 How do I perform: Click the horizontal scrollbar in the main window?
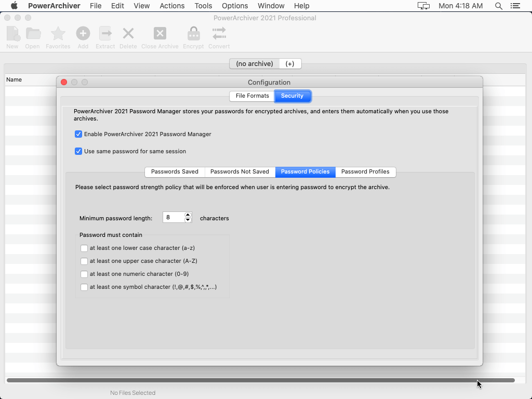tap(261, 380)
